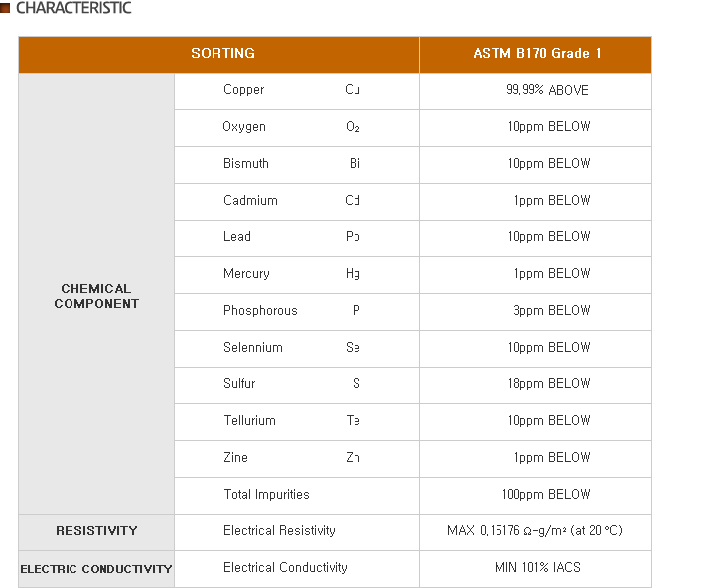Click the RESISTIVITY row label
The height and width of the screenshot is (588, 710).
coord(96,531)
